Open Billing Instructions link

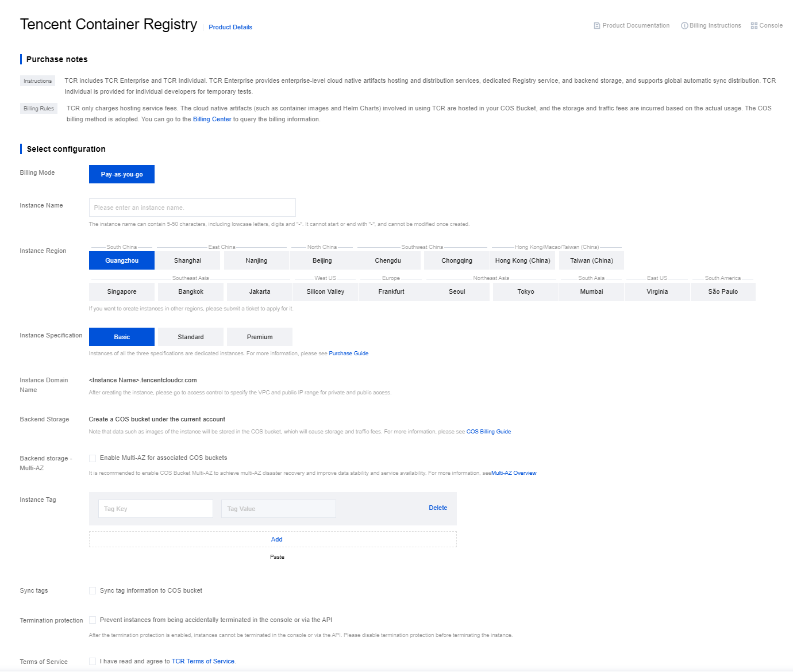coord(715,26)
